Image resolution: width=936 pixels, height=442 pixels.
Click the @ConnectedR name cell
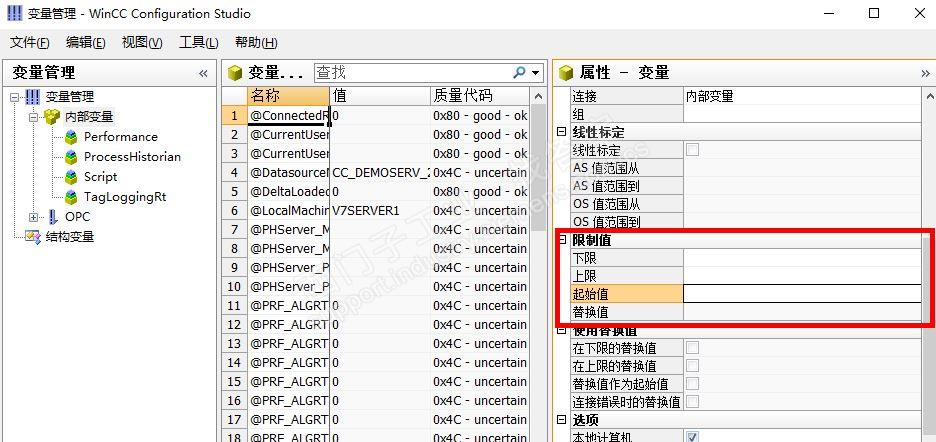(x=288, y=115)
